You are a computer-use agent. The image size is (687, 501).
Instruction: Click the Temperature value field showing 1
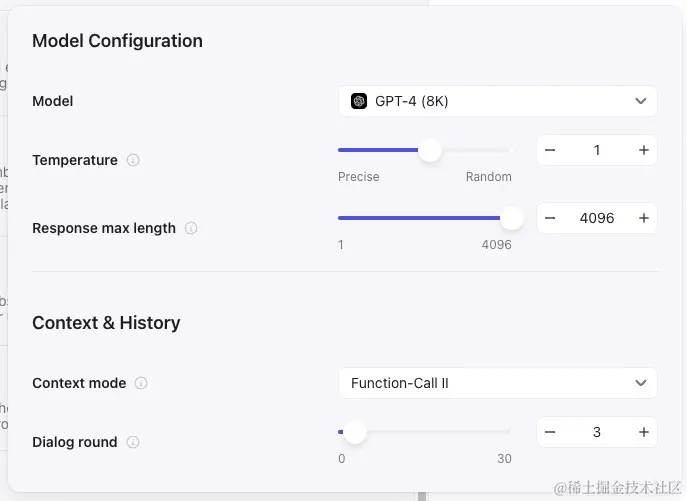tap(597, 150)
